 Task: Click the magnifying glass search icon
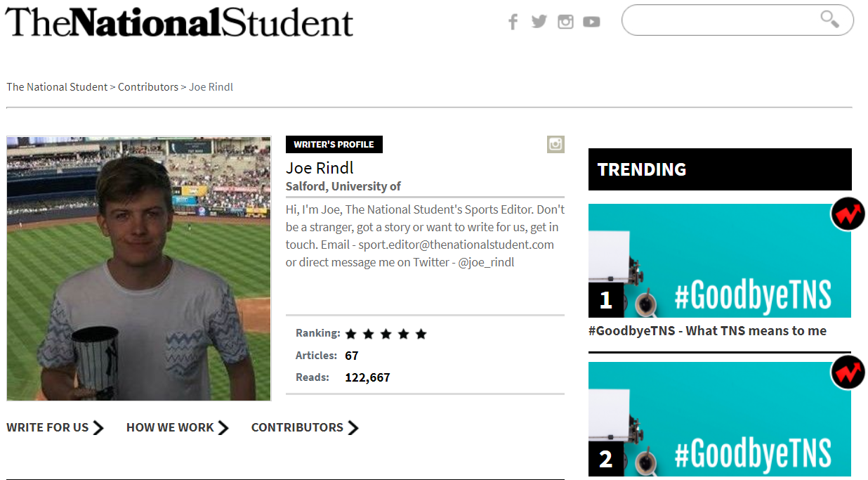829,19
